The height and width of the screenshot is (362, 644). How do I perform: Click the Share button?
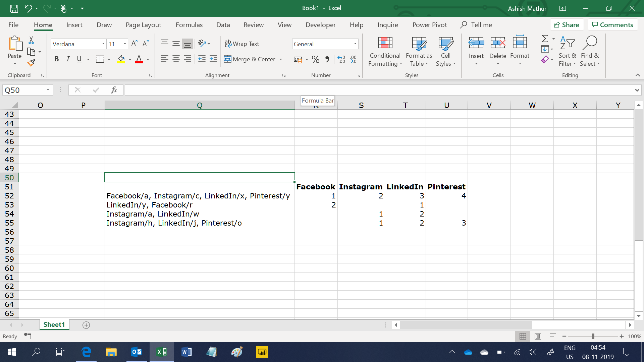click(x=567, y=25)
